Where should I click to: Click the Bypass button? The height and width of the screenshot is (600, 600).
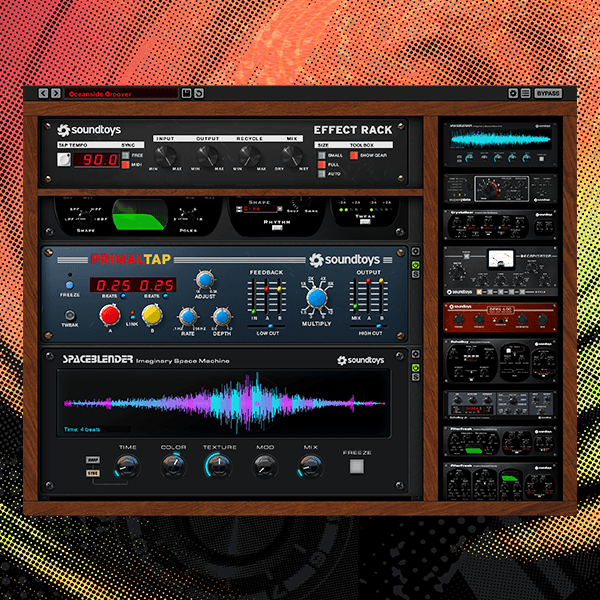pyautogui.click(x=547, y=93)
